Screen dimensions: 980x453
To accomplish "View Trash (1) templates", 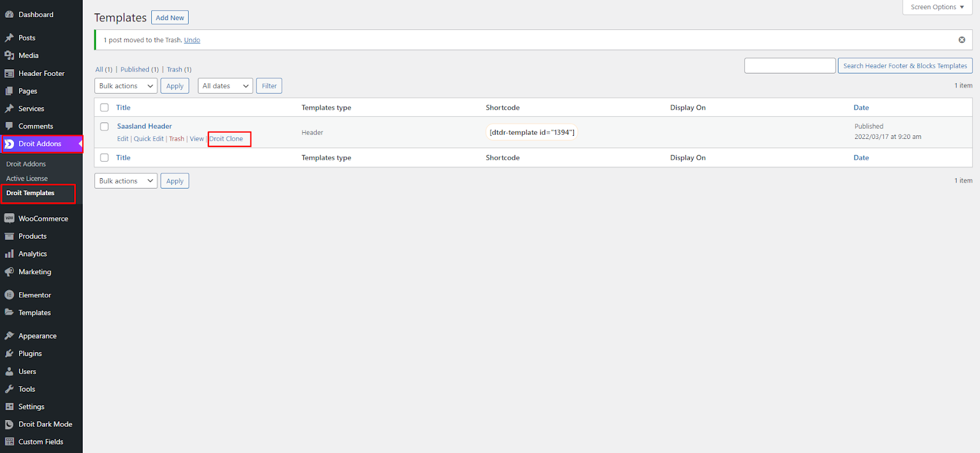I will coord(179,70).
